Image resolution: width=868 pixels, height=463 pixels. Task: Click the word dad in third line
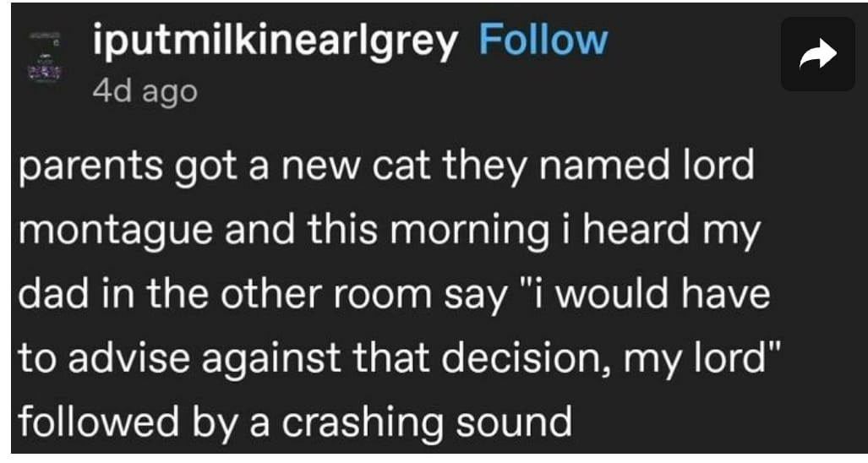(53, 294)
